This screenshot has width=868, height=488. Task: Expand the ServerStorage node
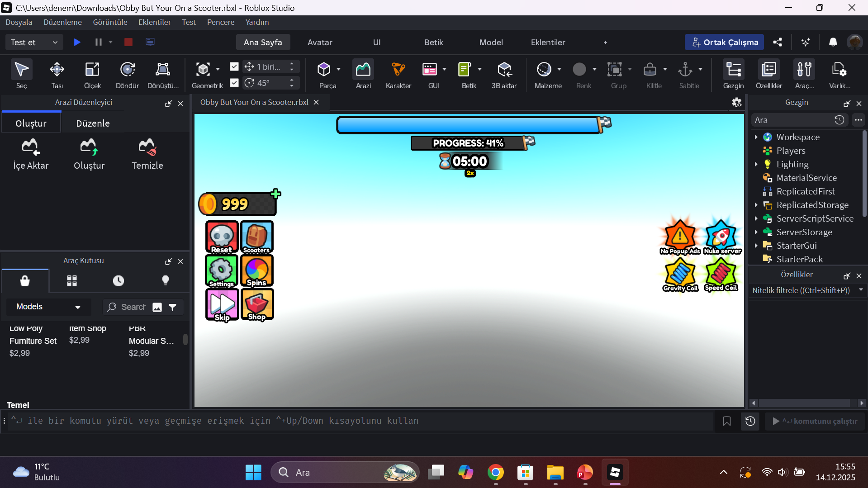pos(756,232)
